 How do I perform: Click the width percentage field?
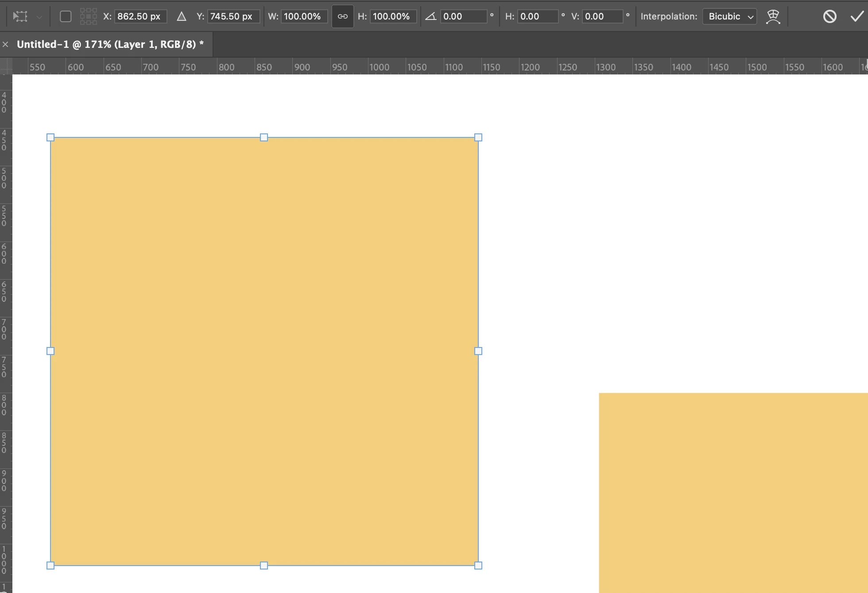pos(303,16)
